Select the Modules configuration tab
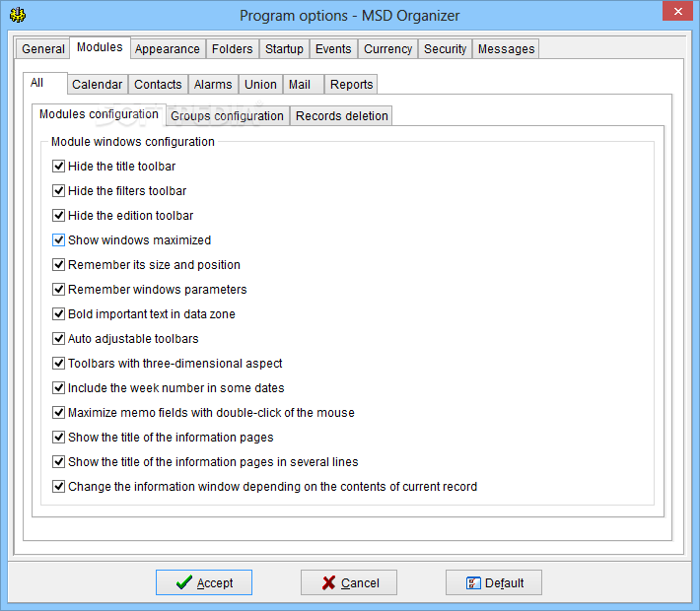Screen dimensions: 700x611 99,114
